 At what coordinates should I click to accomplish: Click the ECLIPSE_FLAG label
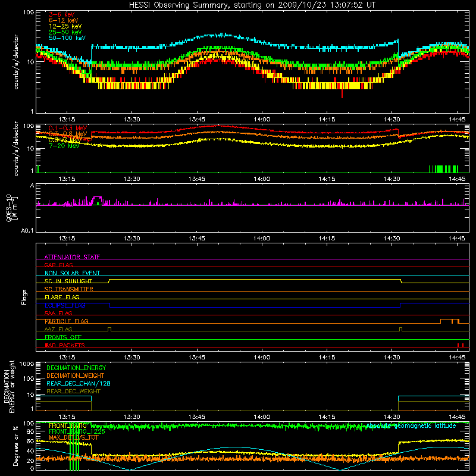click(65, 305)
